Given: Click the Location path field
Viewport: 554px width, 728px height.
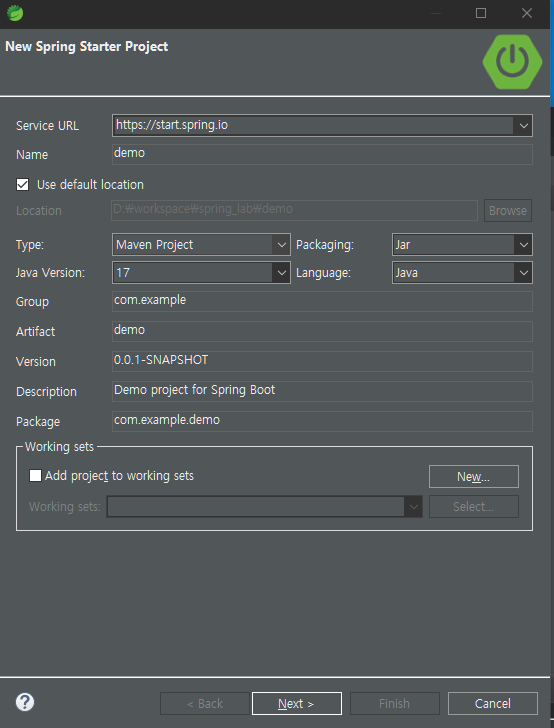Looking at the screenshot, I should (x=294, y=210).
